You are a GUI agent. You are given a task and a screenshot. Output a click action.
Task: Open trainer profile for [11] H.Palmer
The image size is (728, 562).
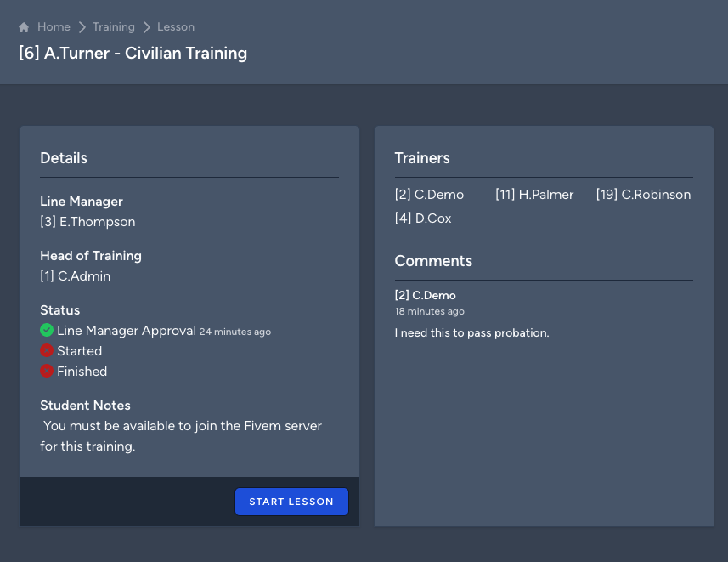pyautogui.click(x=534, y=194)
